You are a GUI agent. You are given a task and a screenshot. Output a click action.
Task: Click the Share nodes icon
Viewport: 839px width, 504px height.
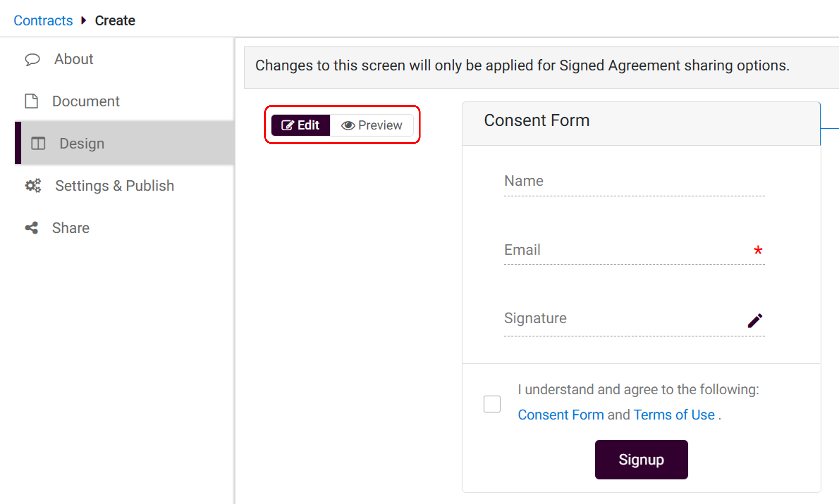tap(32, 228)
